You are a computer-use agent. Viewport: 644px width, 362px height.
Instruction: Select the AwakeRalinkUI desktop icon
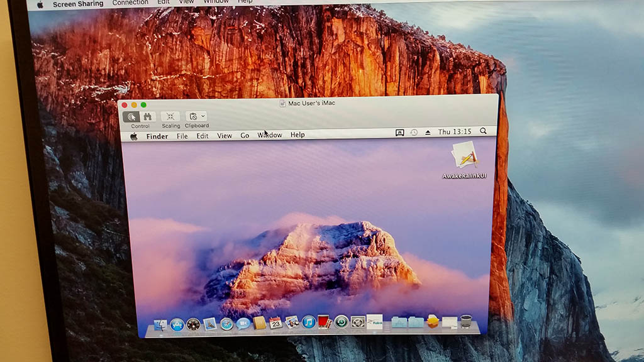click(x=465, y=160)
